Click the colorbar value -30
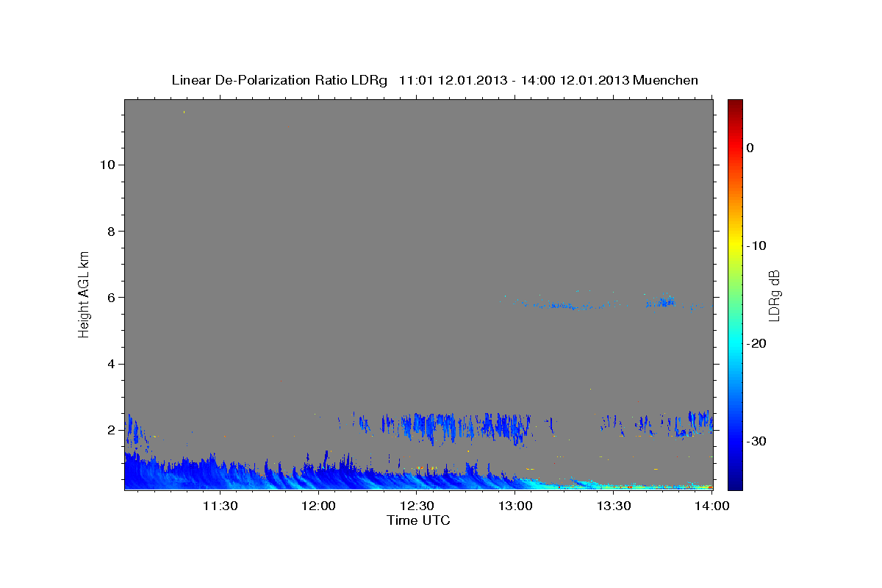Screen dimensions: 882x588 point(757,441)
